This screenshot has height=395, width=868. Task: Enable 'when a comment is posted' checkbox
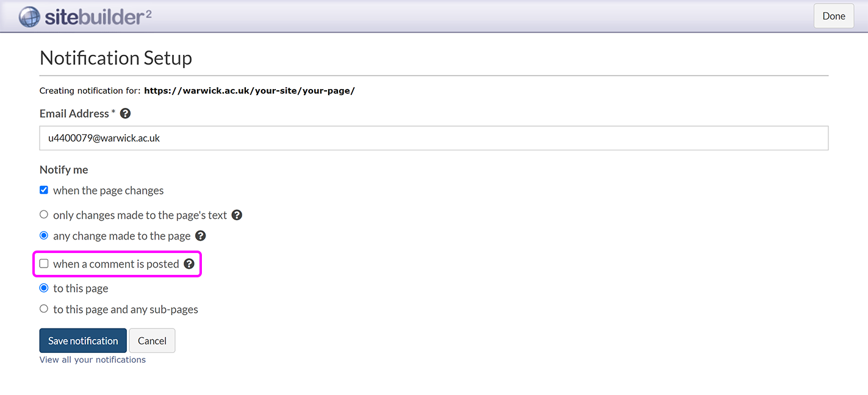(44, 264)
